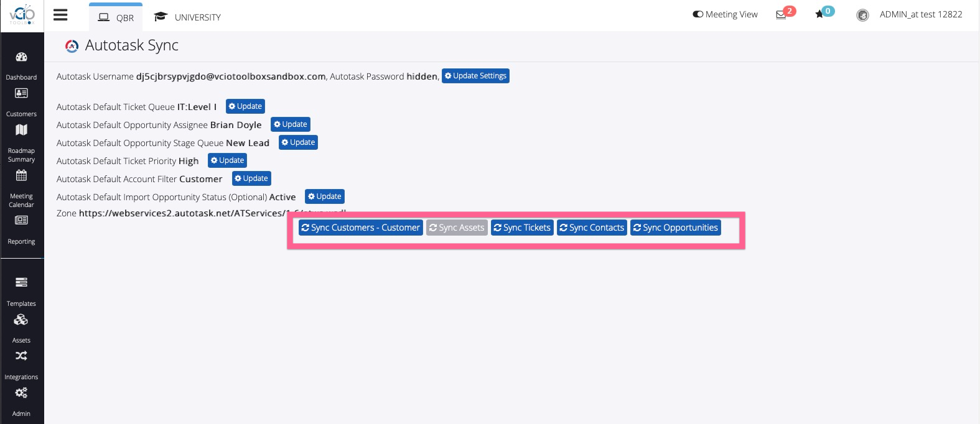Click the 'Active' opportunity status value
This screenshot has width=980, height=424.
[282, 197]
